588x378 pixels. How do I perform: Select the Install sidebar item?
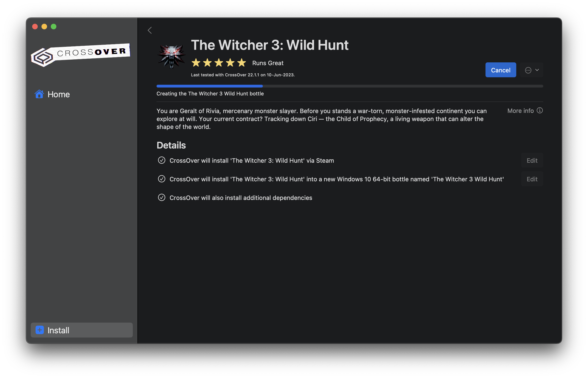coord(82,330)
